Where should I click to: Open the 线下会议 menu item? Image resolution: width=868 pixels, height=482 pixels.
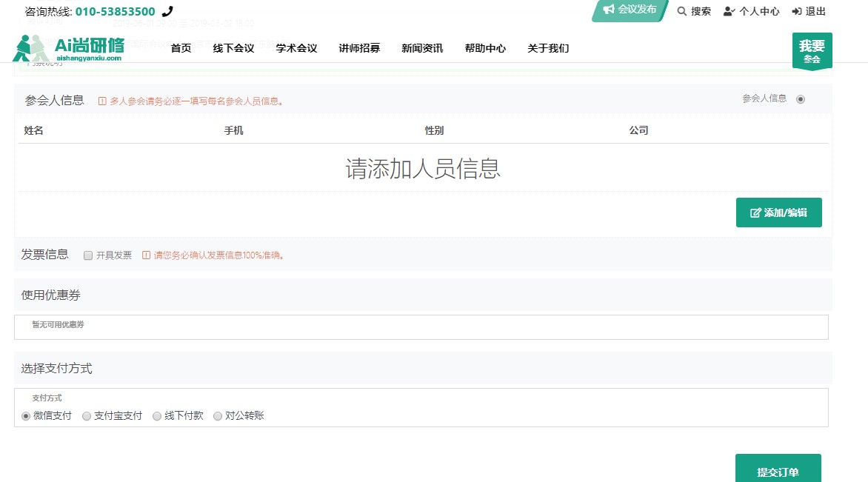coord(233,48)
